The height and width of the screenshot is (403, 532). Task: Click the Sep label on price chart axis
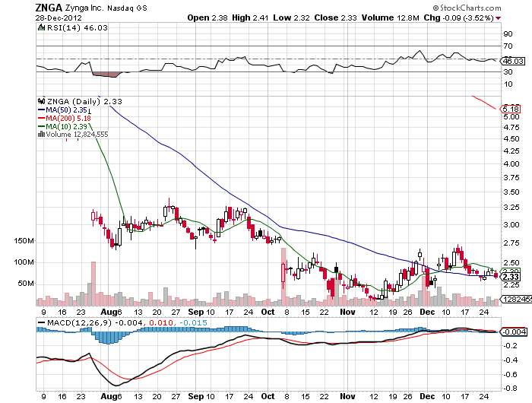[196, 312]
